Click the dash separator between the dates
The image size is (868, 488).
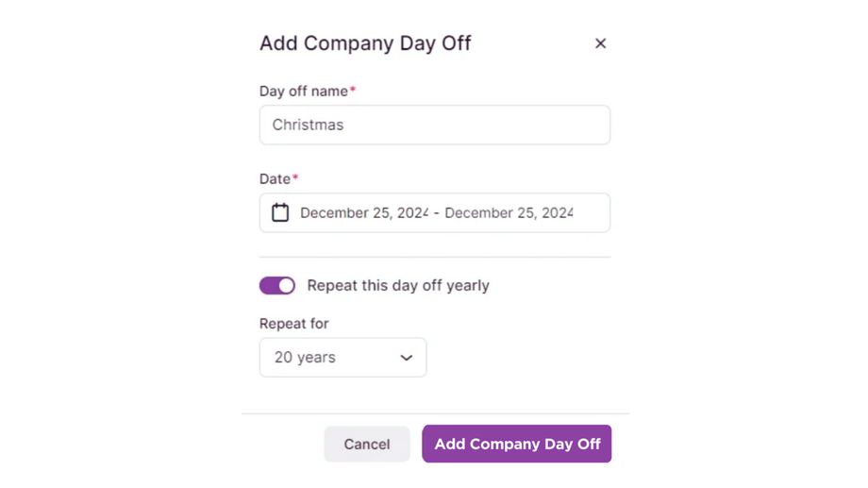coord(437,213)
